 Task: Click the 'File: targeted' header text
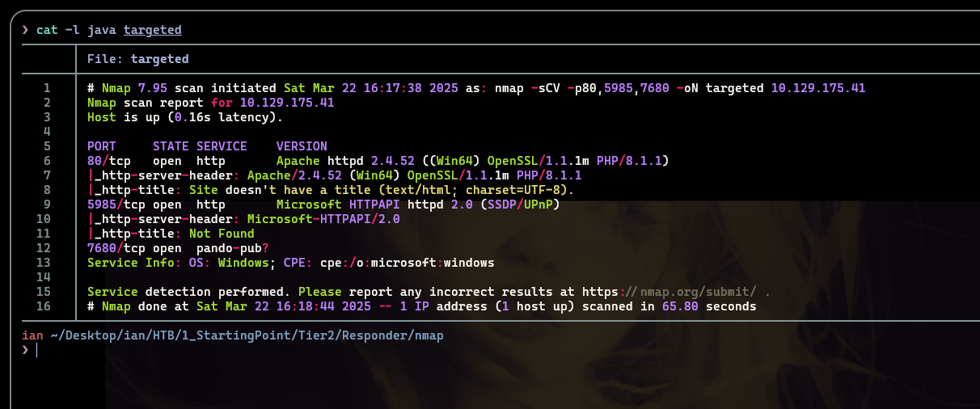138,59
